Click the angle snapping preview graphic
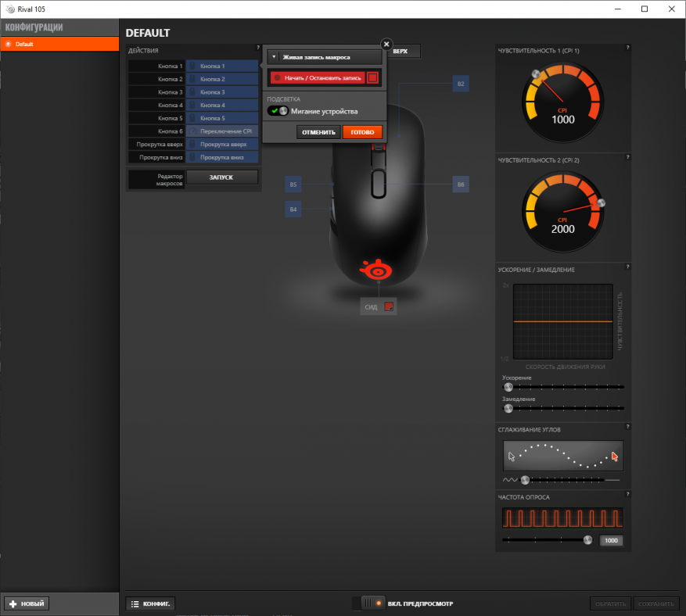 coord(563,456)
